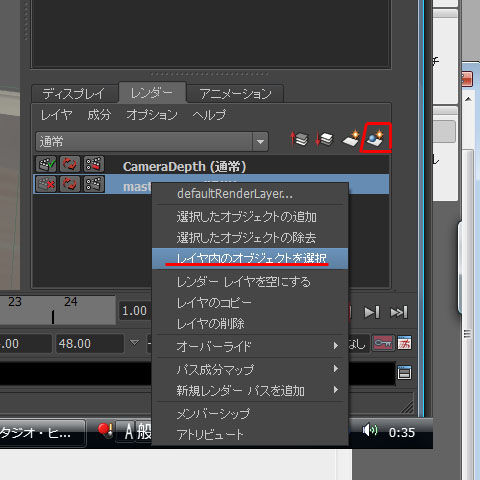The height and width of the screenshot is (480, 480).
Task: Click the volume speaker tray icon
Action: click(x=369, y=430)
